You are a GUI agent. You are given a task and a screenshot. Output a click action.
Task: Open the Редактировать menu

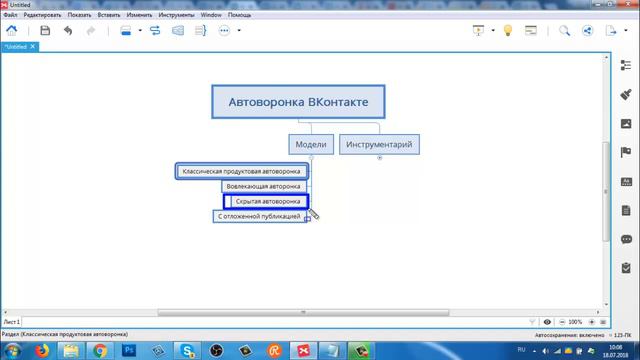pyautogui.click(x=42, y=15)
